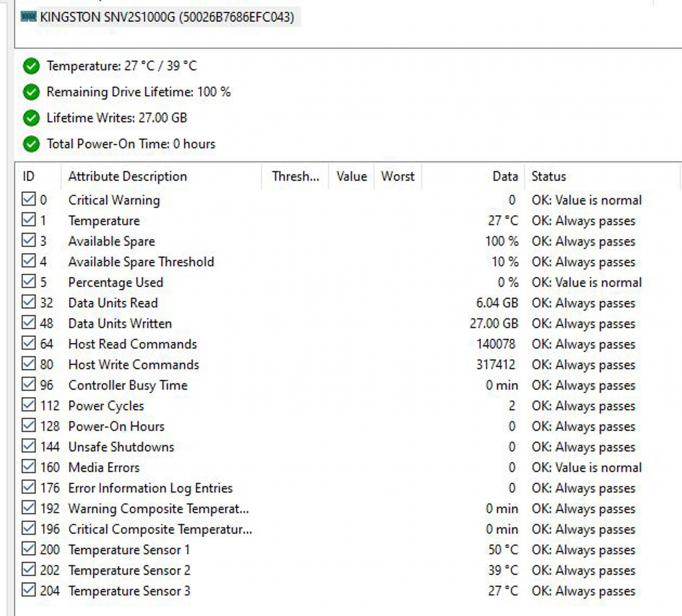Disable the Power Cycles attribute checkbox

coord(29,405)
